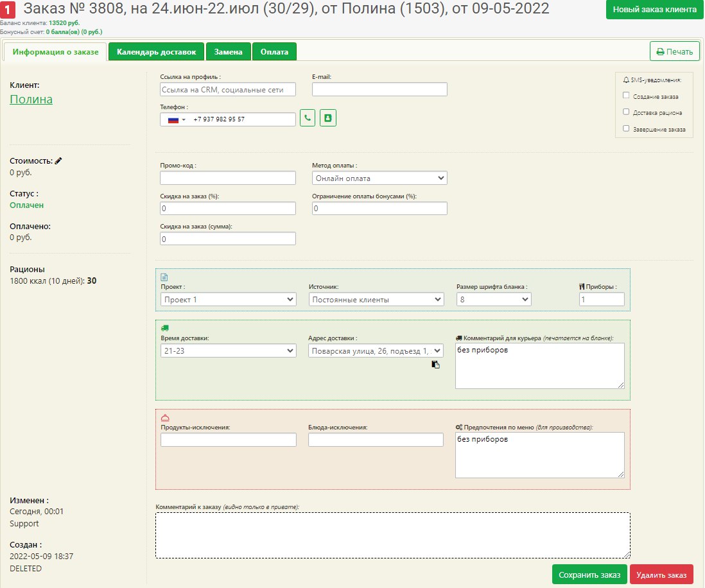
Task: Toggle Доставка рациона SMS checkbox
Action: [x=626, y=112]
